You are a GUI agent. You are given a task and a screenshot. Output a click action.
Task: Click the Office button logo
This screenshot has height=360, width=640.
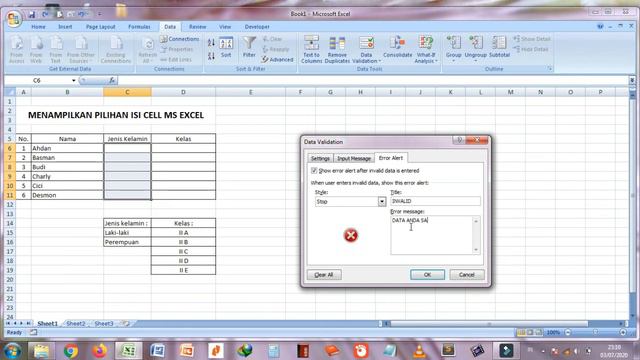[13, 18]
